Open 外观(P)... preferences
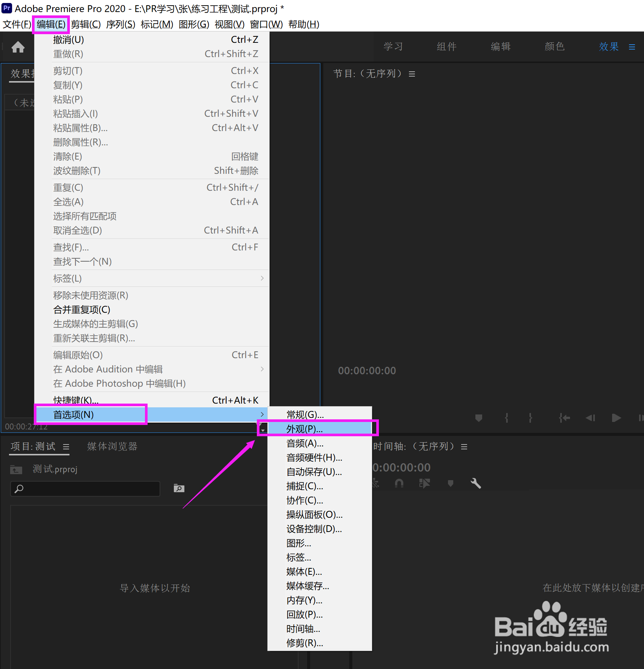Viewport: 644px width, 669px height. pos(320,429)
